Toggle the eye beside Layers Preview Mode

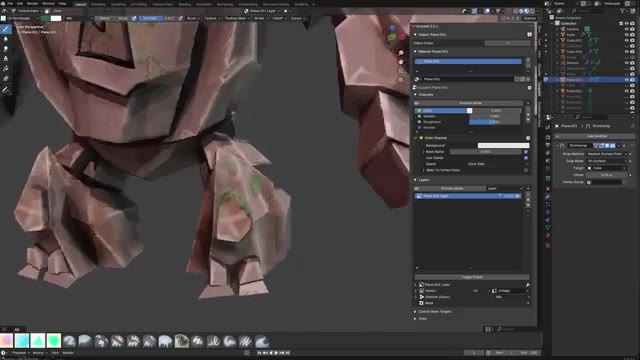click(417, 189)
